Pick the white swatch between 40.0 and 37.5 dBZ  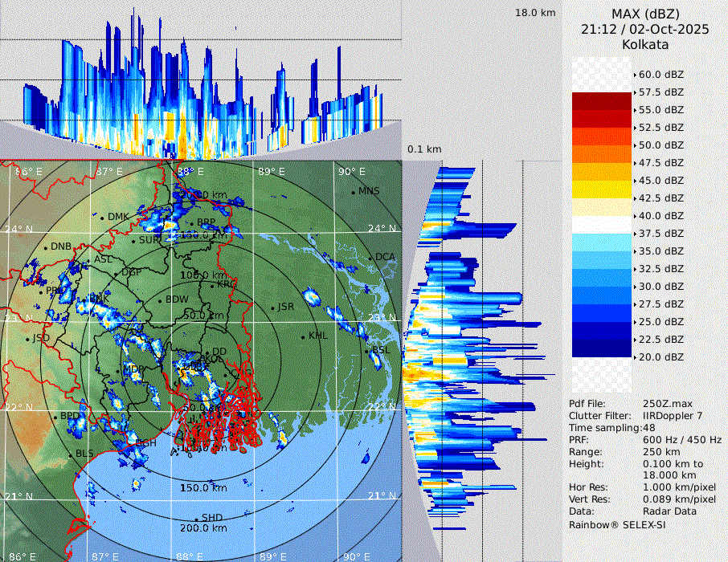[601, 225]
